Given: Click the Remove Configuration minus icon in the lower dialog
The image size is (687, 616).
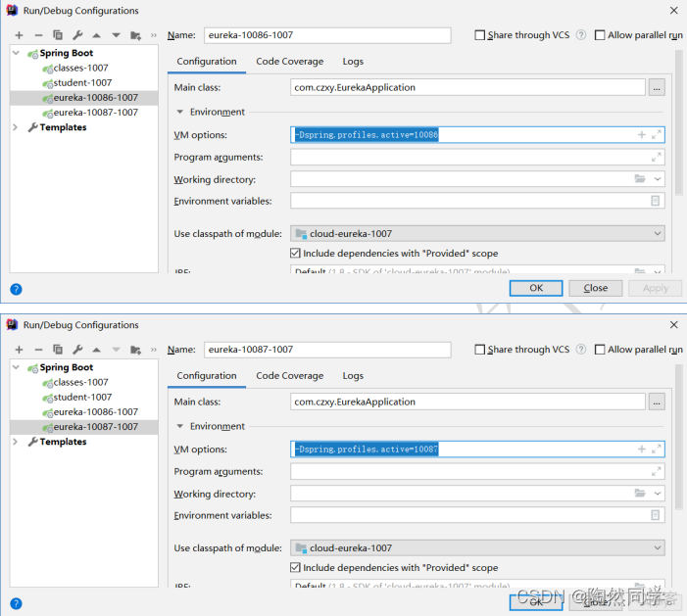Looking at the screenshot, I should [x=38, y=350].
